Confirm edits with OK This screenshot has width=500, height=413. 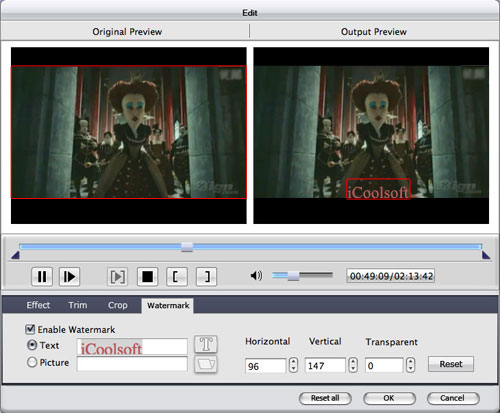point(389,398)
